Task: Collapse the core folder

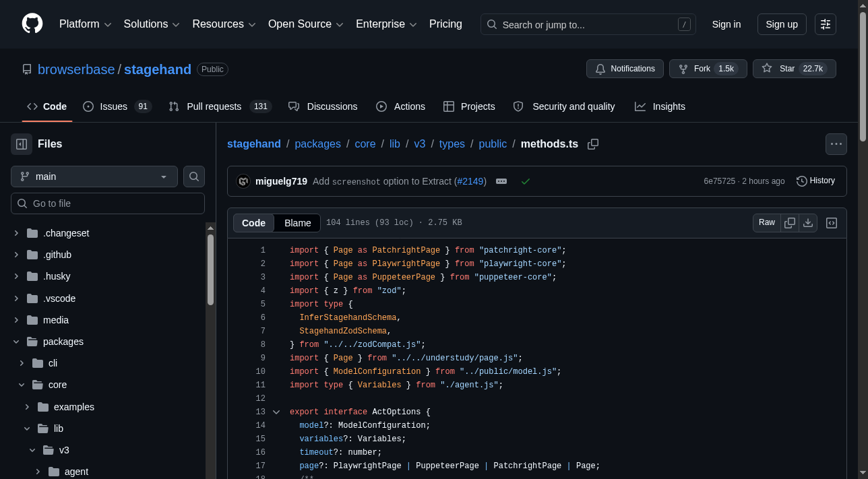Action: tap(22, 385)
